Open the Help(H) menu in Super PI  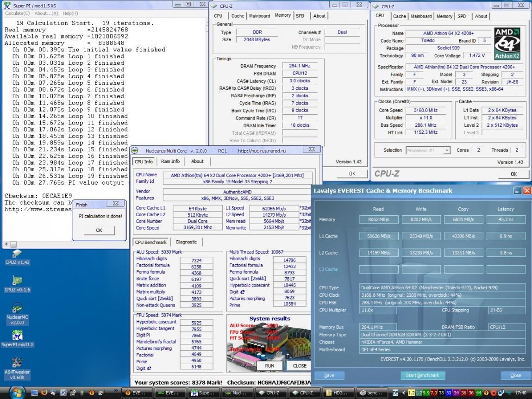tap(70, 13)
